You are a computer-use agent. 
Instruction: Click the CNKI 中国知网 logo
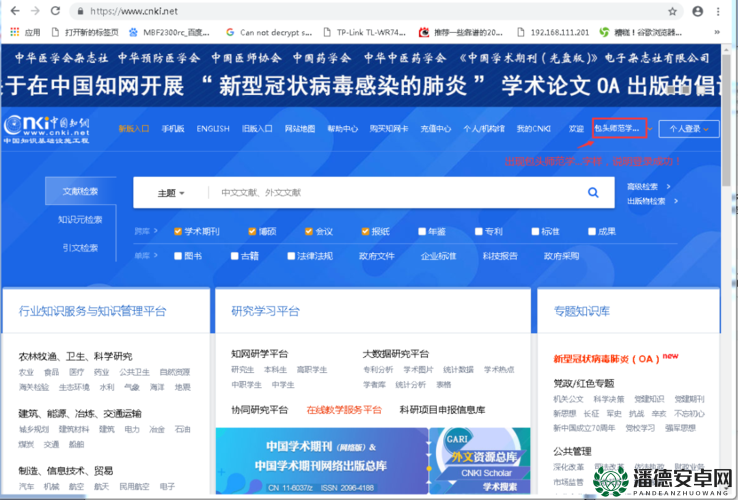(47, 129)
